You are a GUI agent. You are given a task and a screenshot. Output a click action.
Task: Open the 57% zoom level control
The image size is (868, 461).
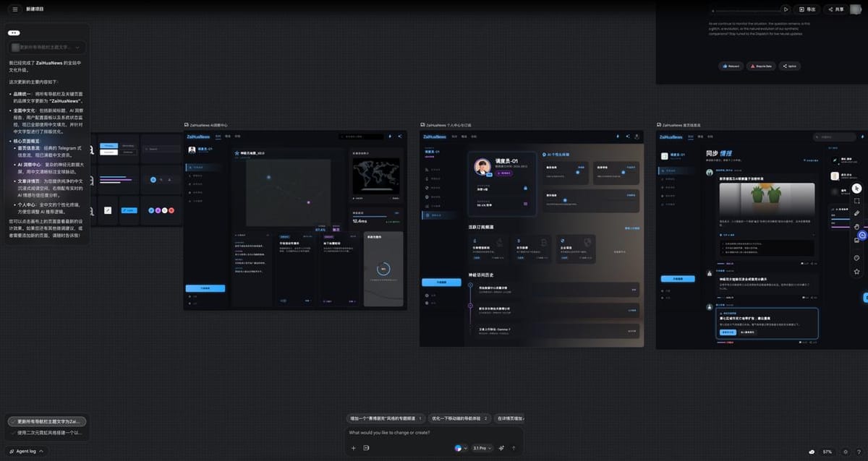click(827, 452)
